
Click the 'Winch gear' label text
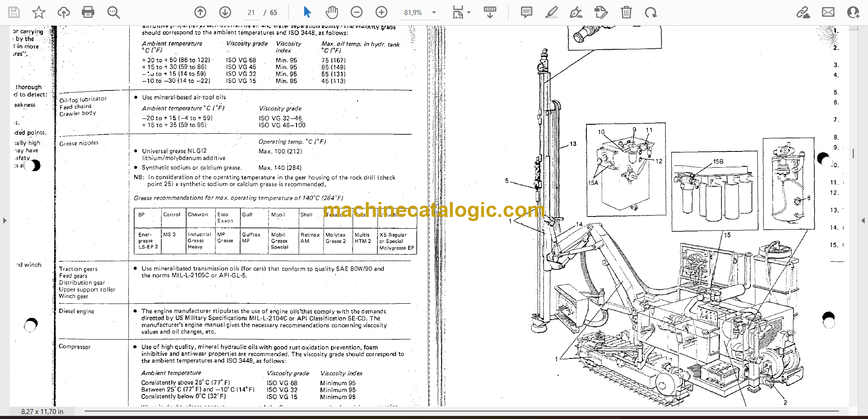click(74, 297)
